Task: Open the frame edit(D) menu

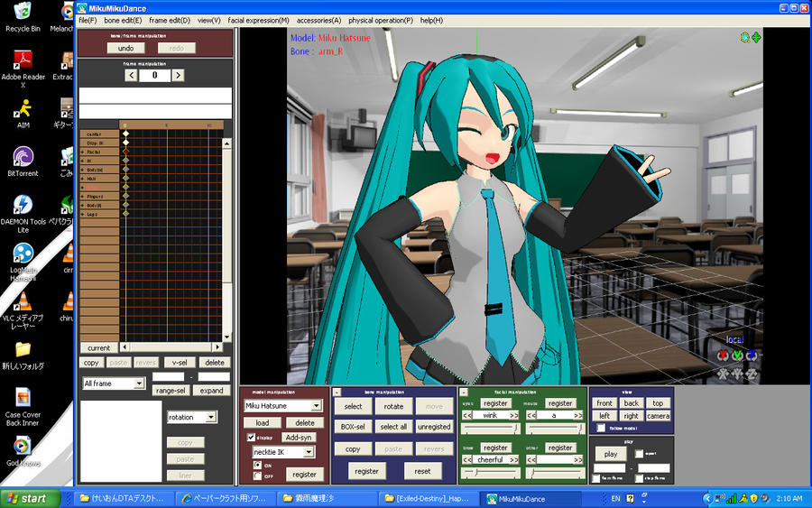Action: (170, 20)
